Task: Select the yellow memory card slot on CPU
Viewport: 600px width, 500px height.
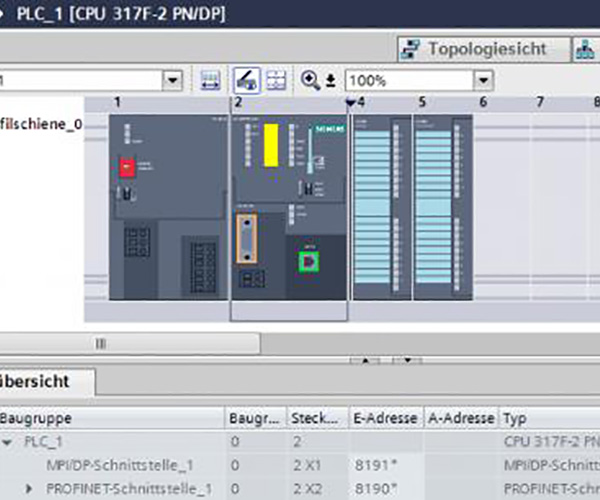Action: pos(271,145)
